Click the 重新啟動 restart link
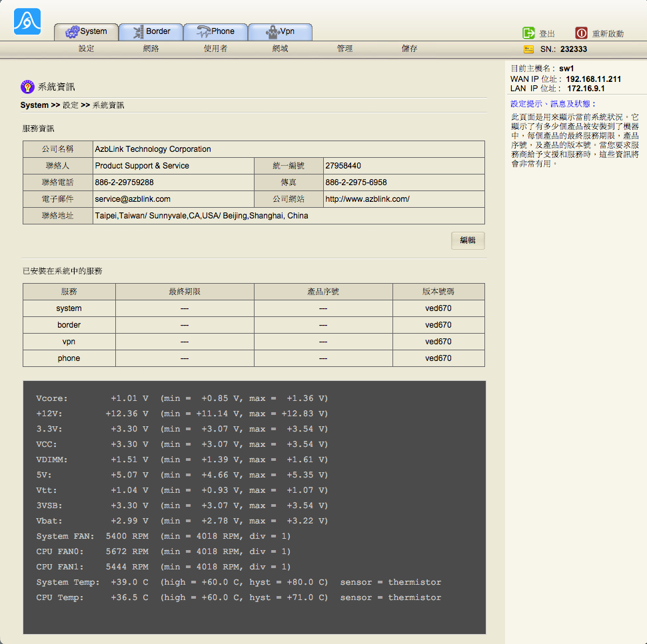The width and height of the screenshot is (647, 644). click(608, 33)
